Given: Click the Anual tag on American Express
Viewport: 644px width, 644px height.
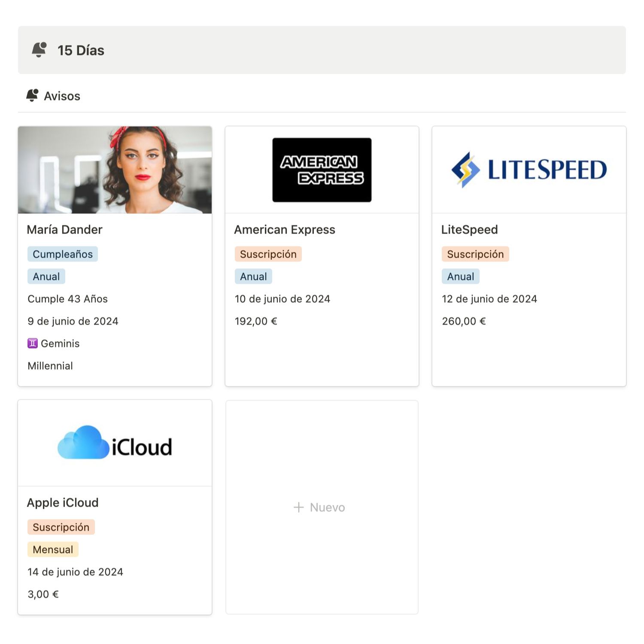Looking at the screenshot, I should click(x=253, y=276).
